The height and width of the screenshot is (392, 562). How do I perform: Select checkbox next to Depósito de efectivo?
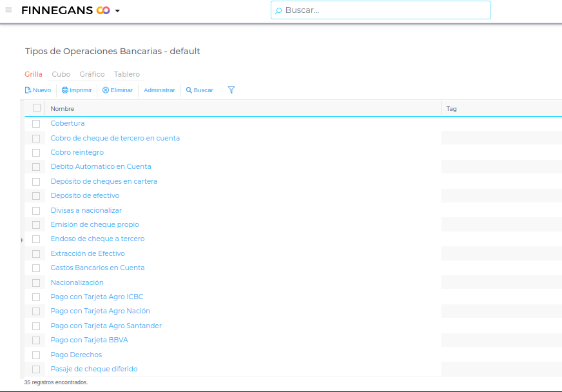point(36,196)
